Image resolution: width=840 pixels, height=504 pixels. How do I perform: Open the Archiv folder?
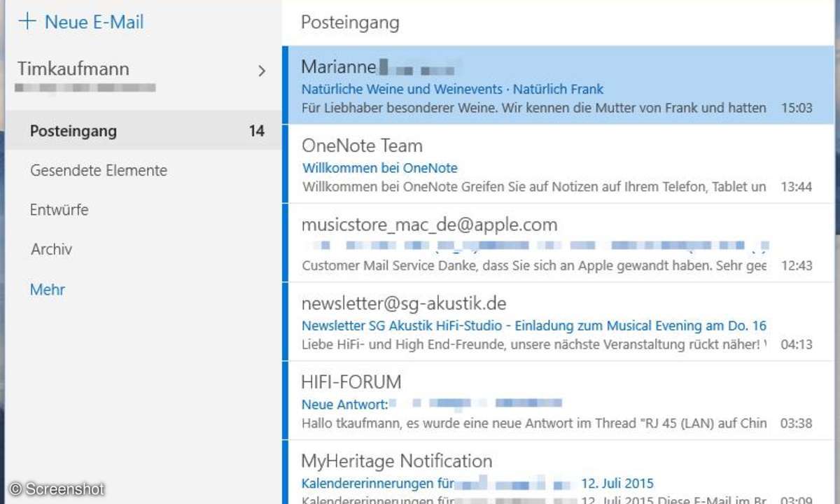pyautogui.click(x=52, y=248)
